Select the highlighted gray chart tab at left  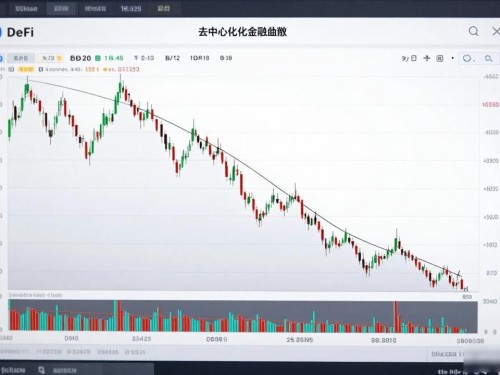[x=21, y=58]
